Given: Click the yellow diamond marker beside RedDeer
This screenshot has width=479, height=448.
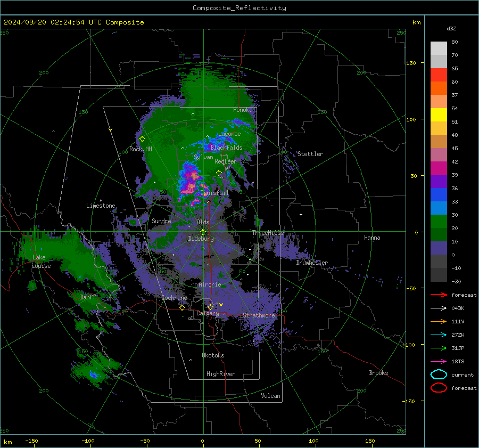Looking at the screenshot, I should [219, 173].
